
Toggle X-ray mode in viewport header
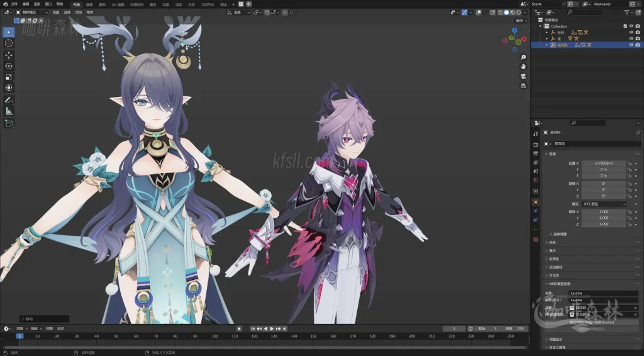[x=492, y=13]
